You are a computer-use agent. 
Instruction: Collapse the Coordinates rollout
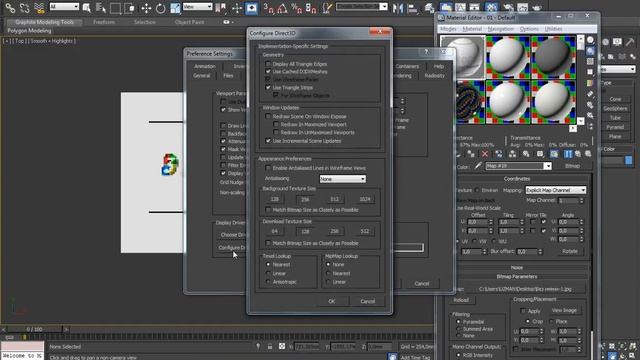point(517,179)
